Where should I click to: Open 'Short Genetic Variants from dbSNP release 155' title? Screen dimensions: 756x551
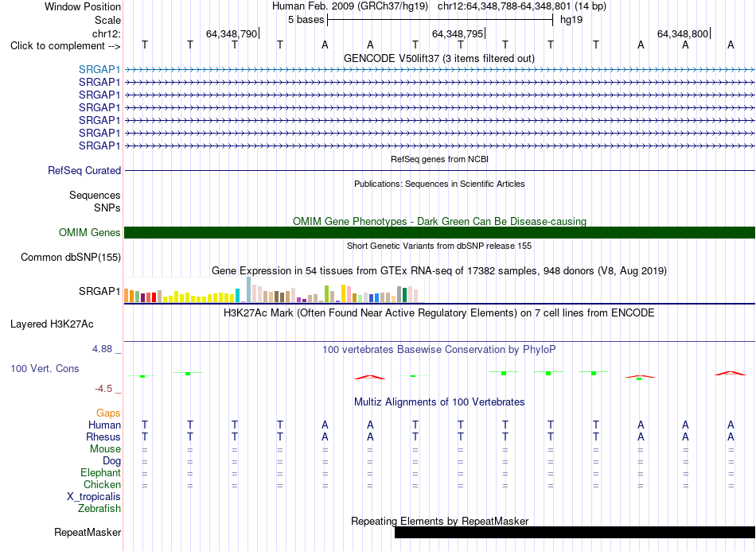point(439,246)
